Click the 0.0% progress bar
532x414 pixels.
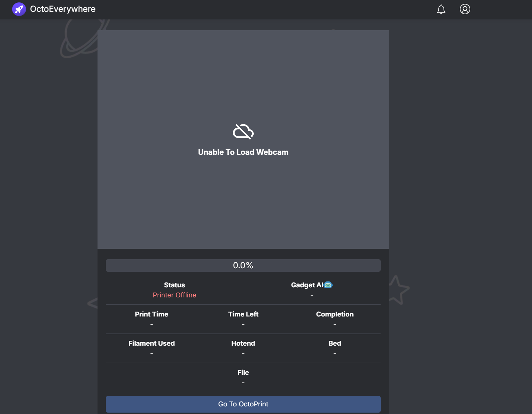click(243, 265)
